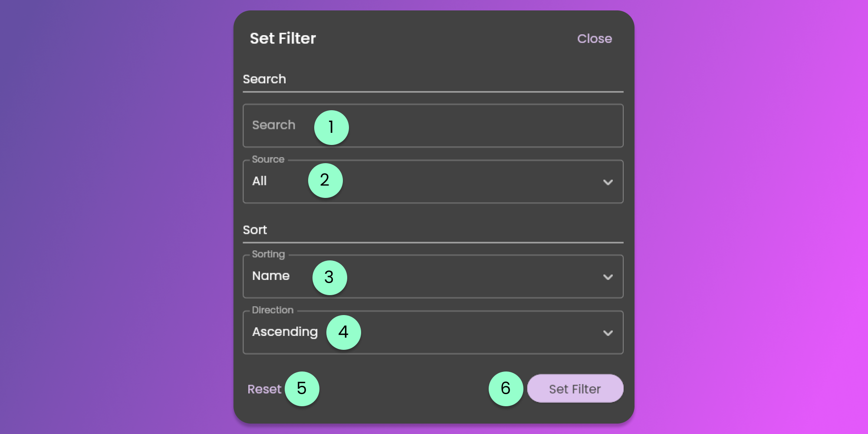
Task: Select the green badge numbered 6
Action: [x=506, y=389]
